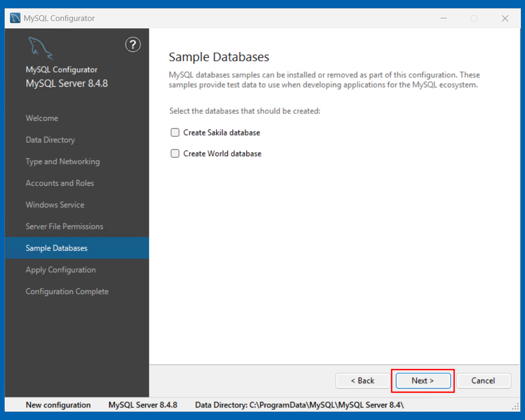Click the window resize grip in corner
Viewport: 525px width, 420px height.
coord(516,406)
